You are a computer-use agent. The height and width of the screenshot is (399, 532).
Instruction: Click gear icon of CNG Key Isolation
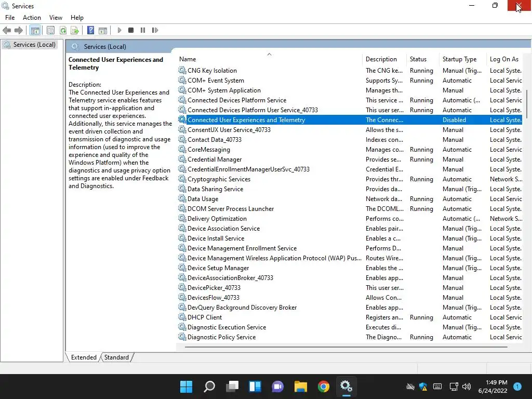tap(182, 70)
